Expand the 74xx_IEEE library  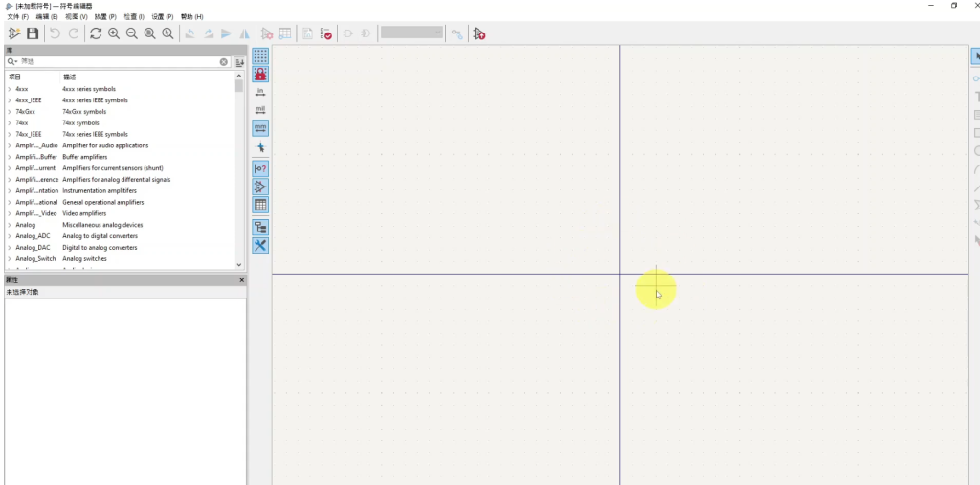point(10,134)
